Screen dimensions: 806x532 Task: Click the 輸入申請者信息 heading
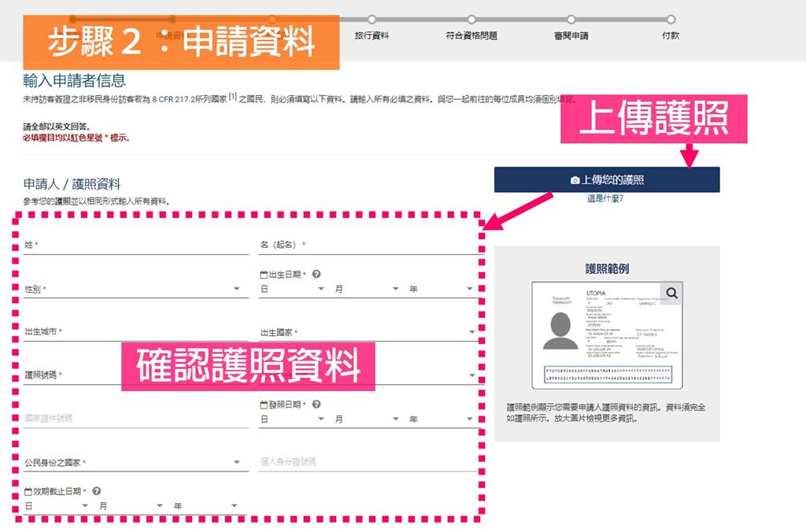click(x=75, y=81)
